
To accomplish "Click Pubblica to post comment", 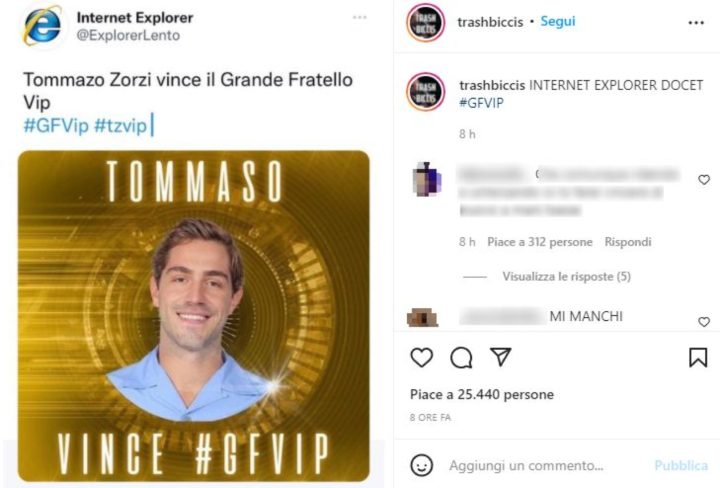I will (x=681, y=466).
